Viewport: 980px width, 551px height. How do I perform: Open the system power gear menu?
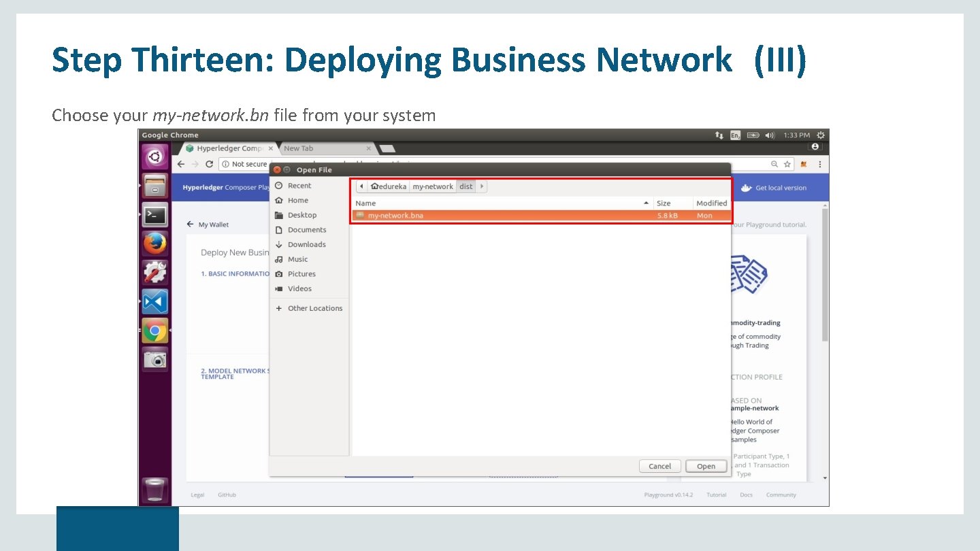point(821,135)
